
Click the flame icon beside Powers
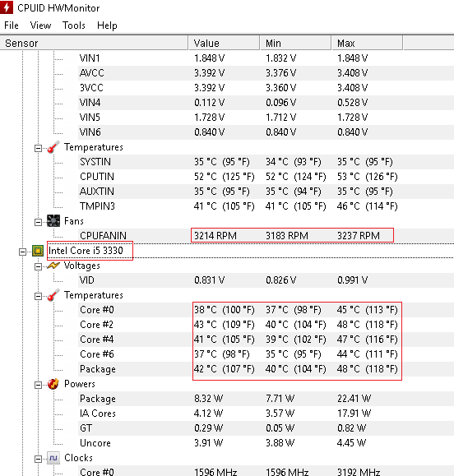point(53,384)
